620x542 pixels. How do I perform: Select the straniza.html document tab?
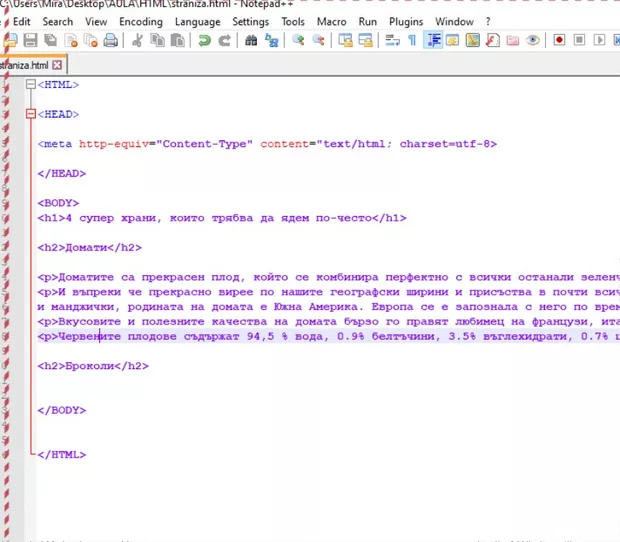pyautogui.click(x=24, y=64)
